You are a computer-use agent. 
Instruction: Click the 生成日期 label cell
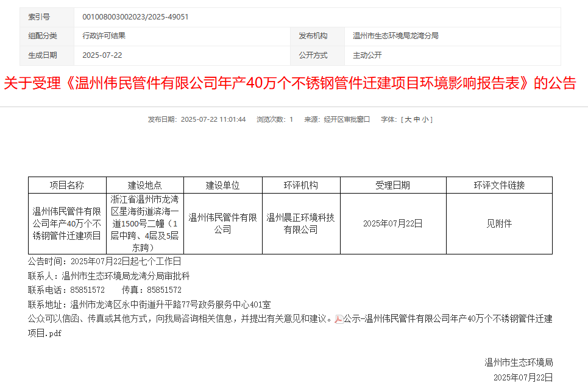click(47, 55)
